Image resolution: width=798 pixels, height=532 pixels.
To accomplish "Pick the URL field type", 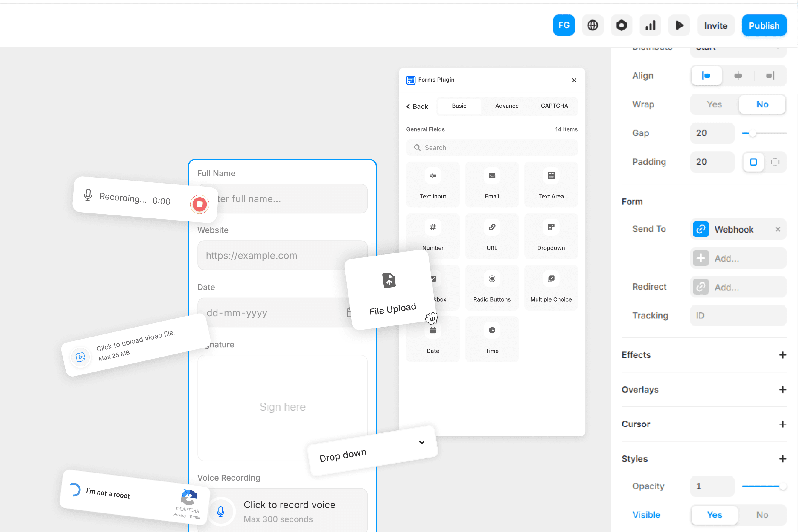I will pos(492,236).
